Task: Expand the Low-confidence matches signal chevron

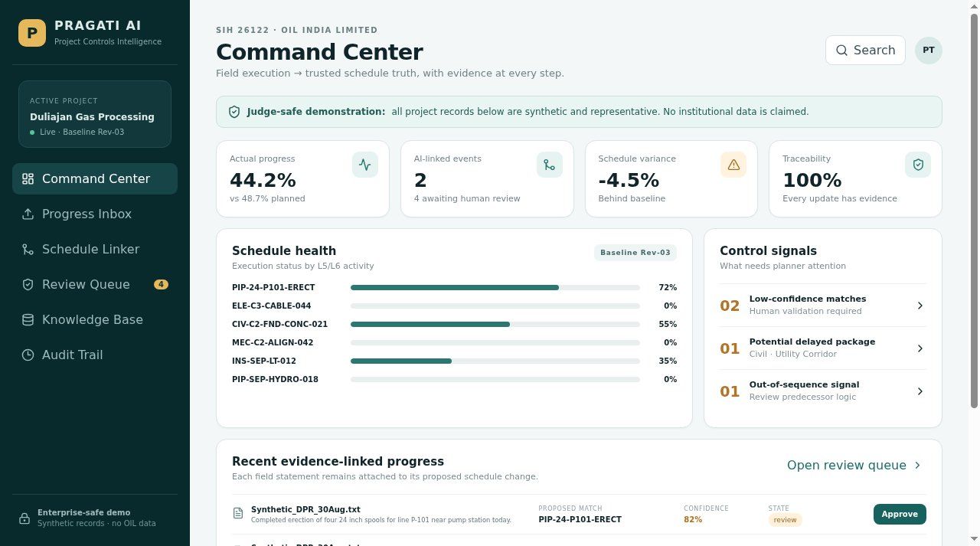Action: [920, 306]
